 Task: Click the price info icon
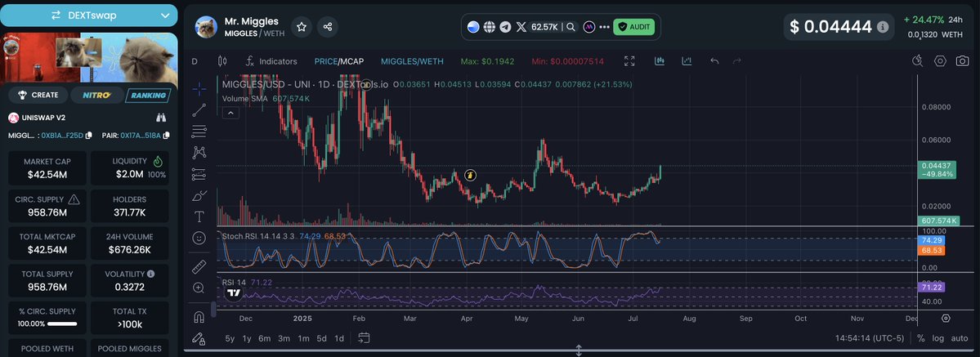883,27
